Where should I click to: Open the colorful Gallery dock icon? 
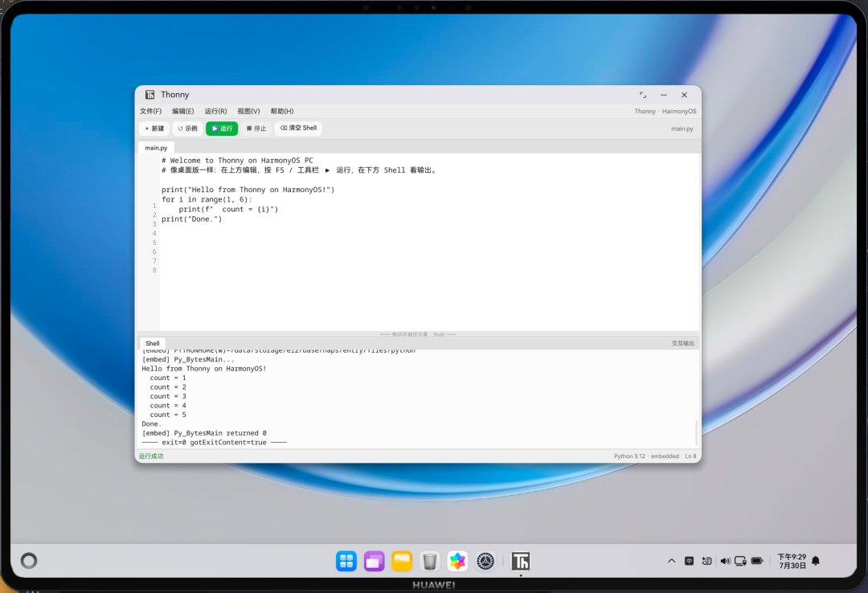(x=457, y=562)
